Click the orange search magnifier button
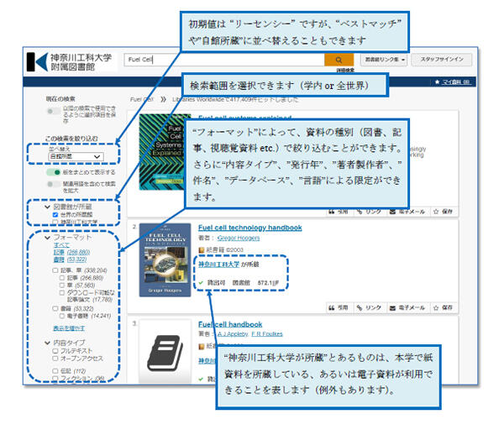The height and width of the screenshot is (430, 504). [339, 60]
